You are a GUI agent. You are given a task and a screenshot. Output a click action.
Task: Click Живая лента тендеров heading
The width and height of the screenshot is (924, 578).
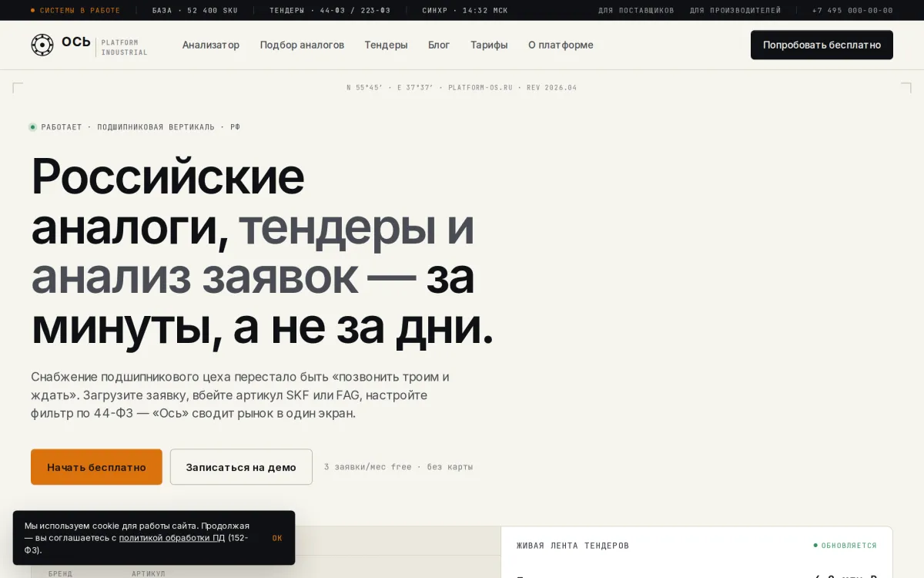click(573, 546)
